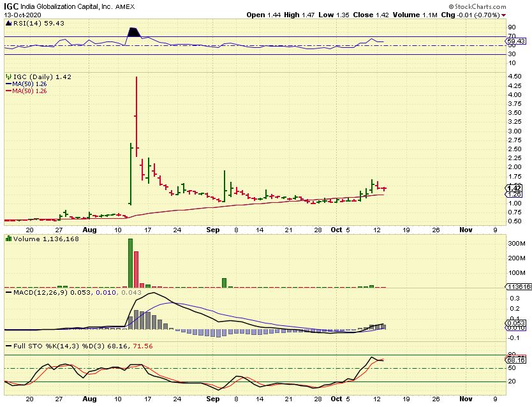The width and height of the screenshot is (532, 407).
Task: Click the 1.42 last price tag on the right axis
Action: click(514, 188)
